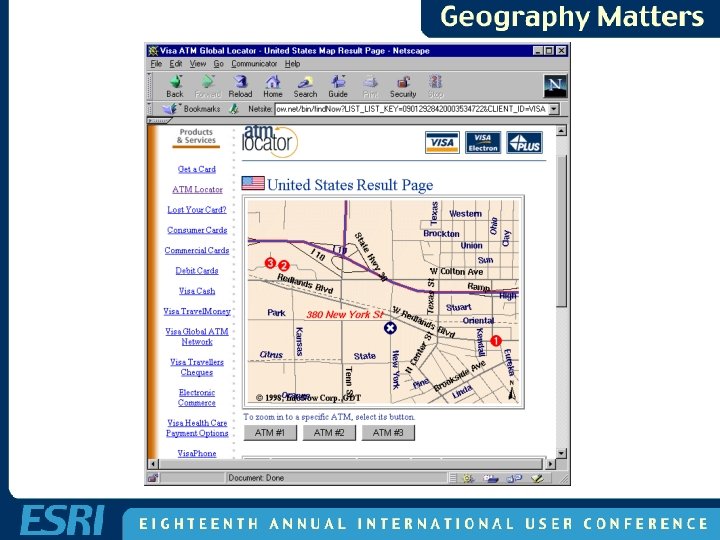Open Visa Health Care Payment Options link
This screenshot has height=540, width=720.
tap(197, 428)
